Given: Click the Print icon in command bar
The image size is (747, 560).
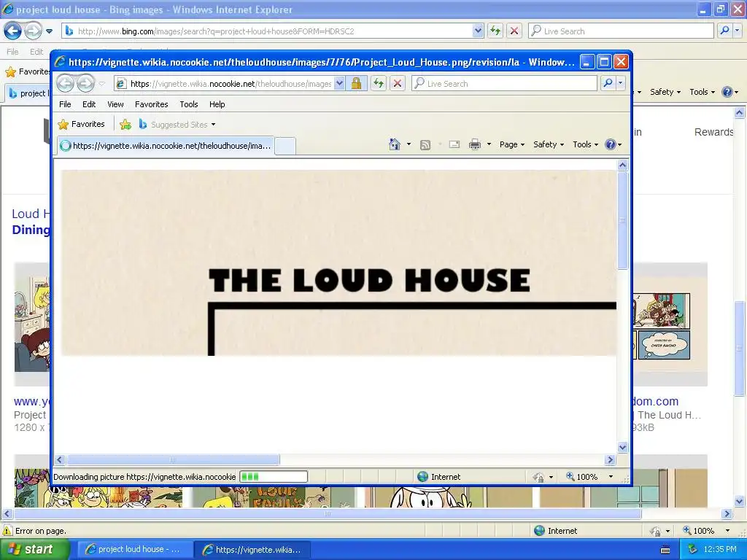Looking at the screenshot, I should (x=475, y=144).
